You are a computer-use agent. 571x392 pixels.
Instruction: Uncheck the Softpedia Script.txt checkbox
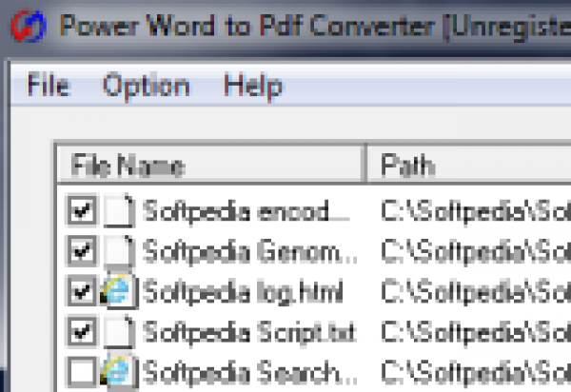tap(83, 332)
